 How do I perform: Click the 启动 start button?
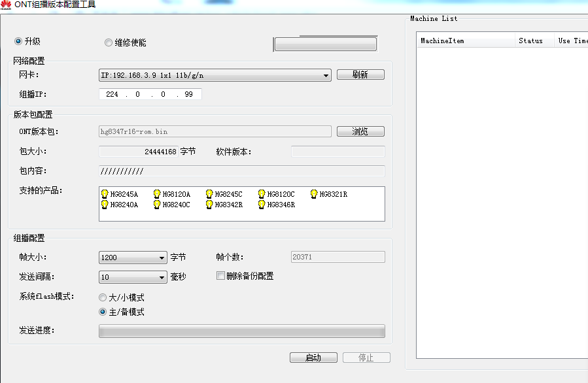313,358
